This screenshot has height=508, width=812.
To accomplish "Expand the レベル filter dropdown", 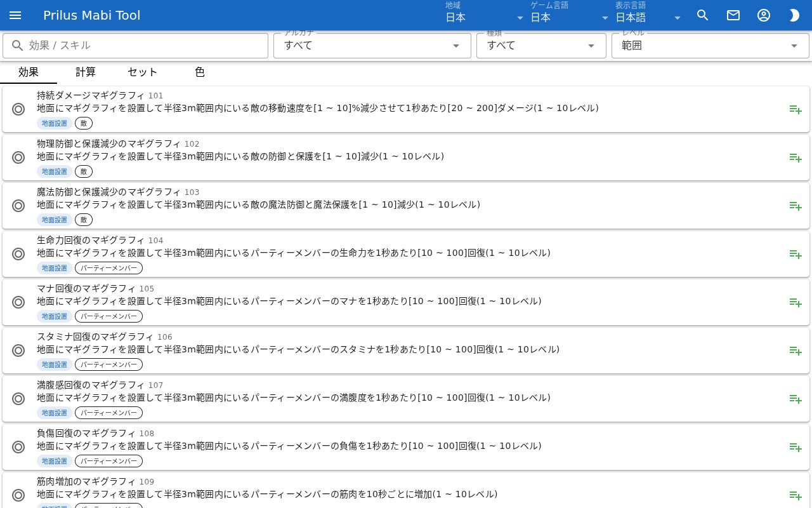I will (710, 46).
